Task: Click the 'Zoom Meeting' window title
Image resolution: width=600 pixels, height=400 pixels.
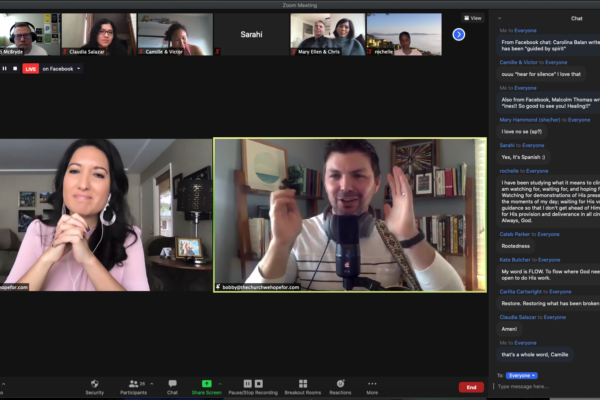Action: click(x=300, y=5)
